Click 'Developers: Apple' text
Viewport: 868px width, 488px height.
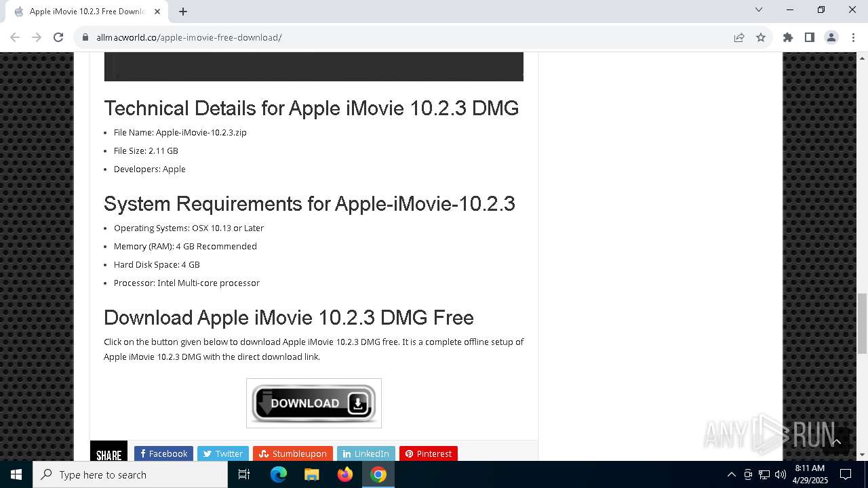click(150, 169)
